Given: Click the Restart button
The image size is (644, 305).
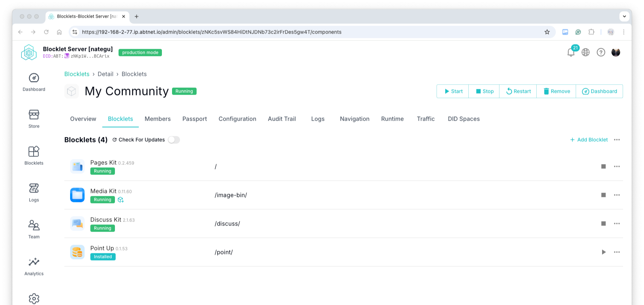Looking at the screenshot, I should click(518, 91).
